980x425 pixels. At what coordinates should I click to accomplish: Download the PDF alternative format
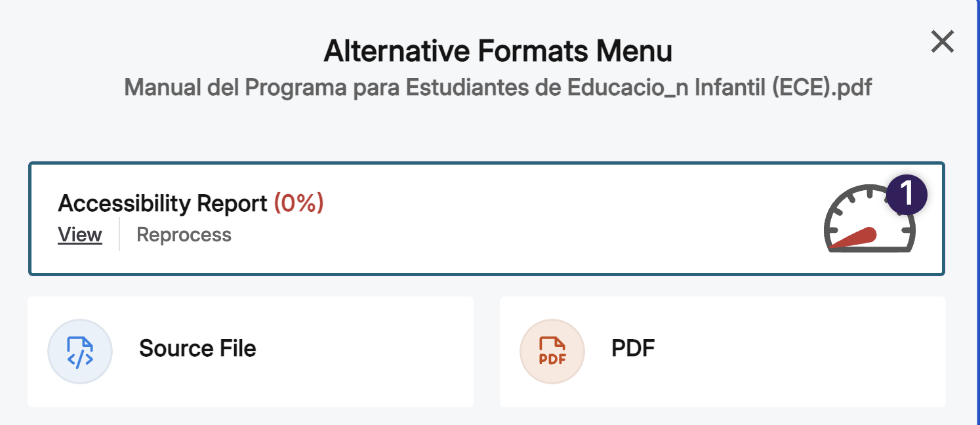(x=723, y=352)
